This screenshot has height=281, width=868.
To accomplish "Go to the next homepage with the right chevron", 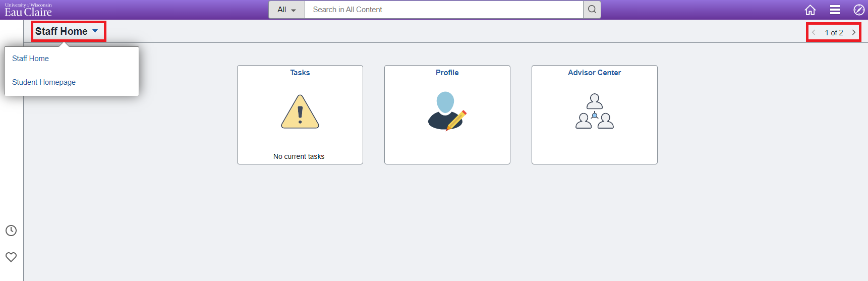I will click(x=854, y=32).
